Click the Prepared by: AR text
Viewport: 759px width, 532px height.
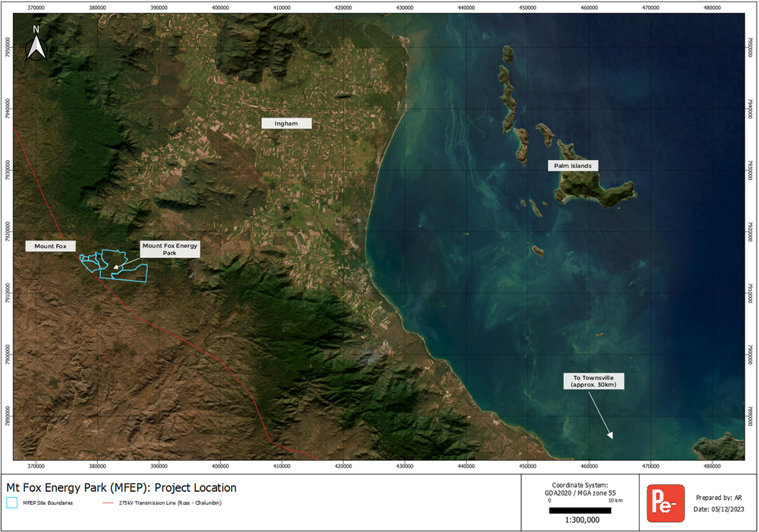pyautogui.click(x=718, y=498)
